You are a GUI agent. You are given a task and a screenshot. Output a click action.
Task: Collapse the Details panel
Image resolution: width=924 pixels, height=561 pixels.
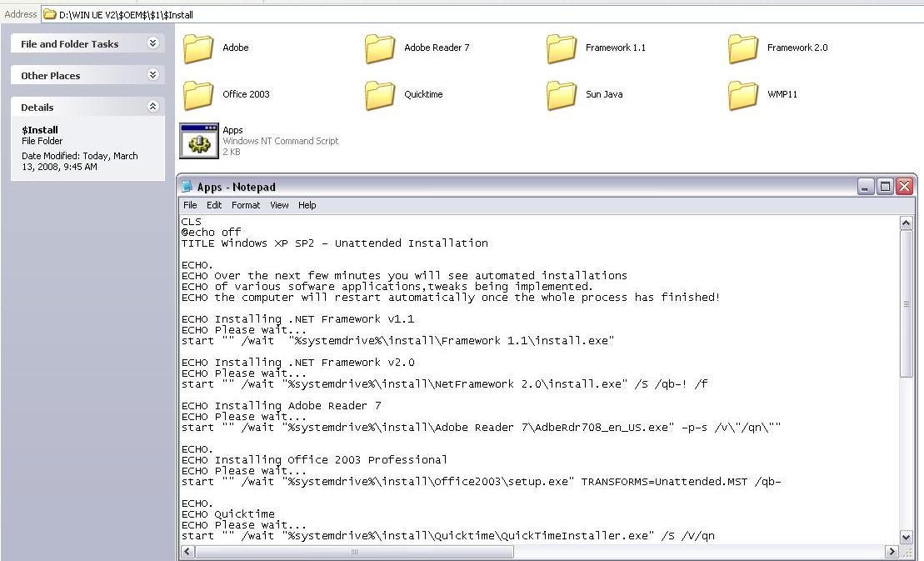pyautogui.click(x=152, y=107)
